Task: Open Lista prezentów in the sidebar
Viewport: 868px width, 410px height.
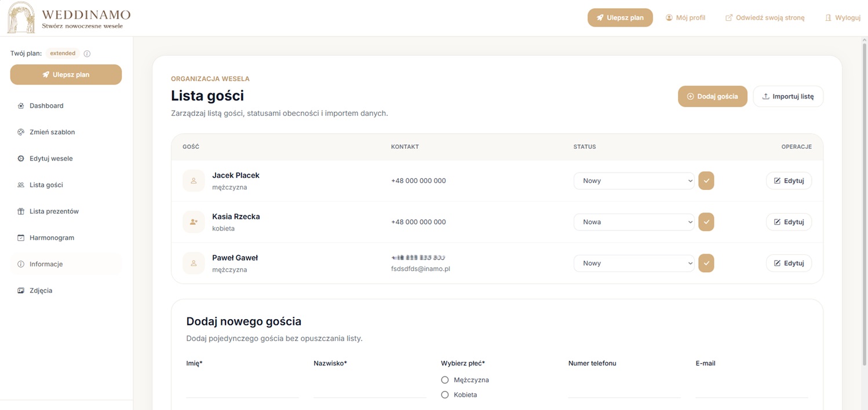Action: [x=66, y=211]
